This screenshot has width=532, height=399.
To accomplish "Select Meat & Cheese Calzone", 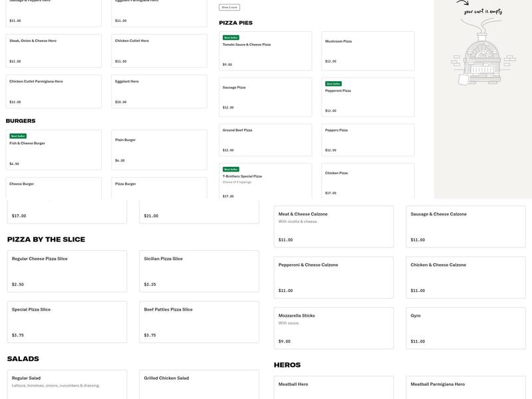I will click(x=333, y=226).
